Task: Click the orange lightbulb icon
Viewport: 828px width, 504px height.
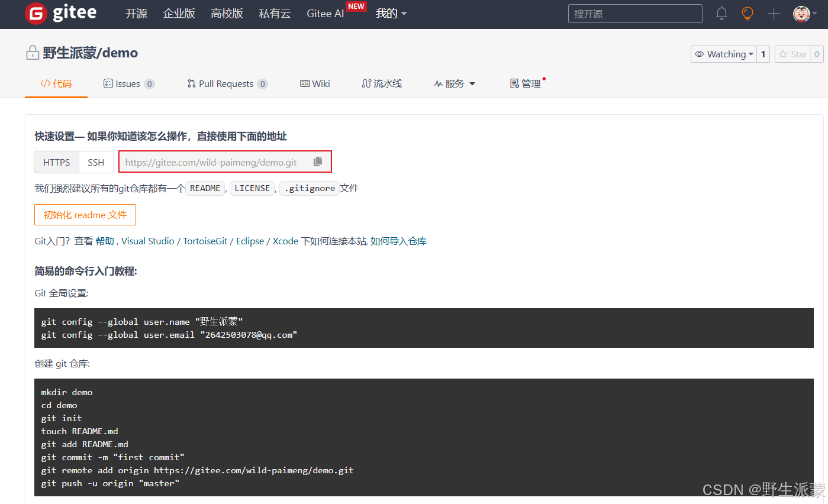Action: (748, 14)
